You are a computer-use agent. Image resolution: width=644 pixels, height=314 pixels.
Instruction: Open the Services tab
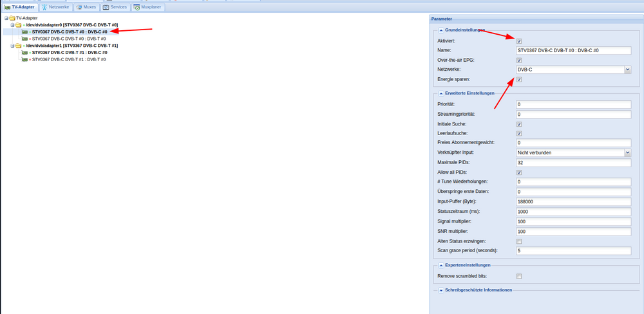(x=115, y=7)
